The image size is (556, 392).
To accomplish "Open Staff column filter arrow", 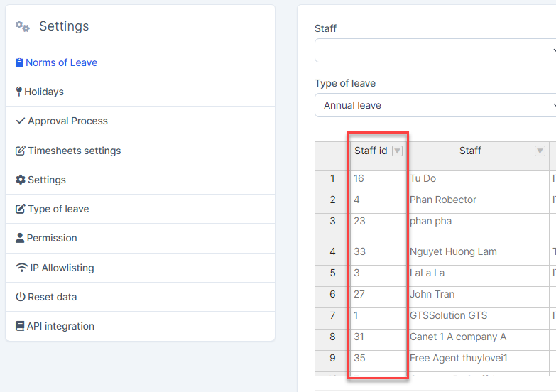I will point(539,151).
